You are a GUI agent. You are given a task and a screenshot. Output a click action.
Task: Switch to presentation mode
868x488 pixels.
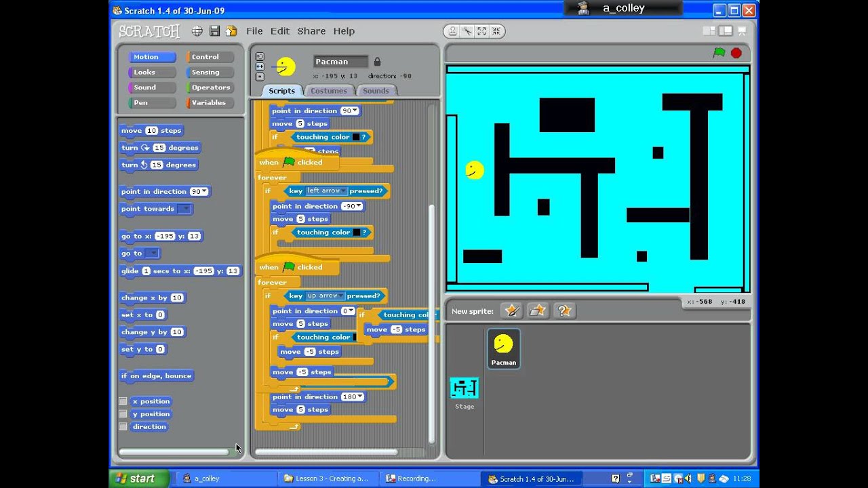[742, 30]
